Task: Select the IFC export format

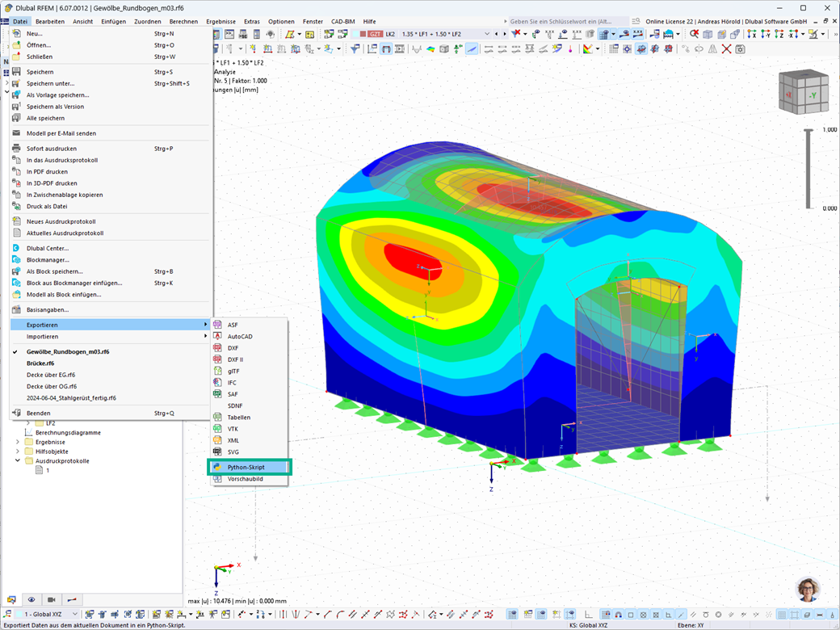Action: click(x=232, y=383)
